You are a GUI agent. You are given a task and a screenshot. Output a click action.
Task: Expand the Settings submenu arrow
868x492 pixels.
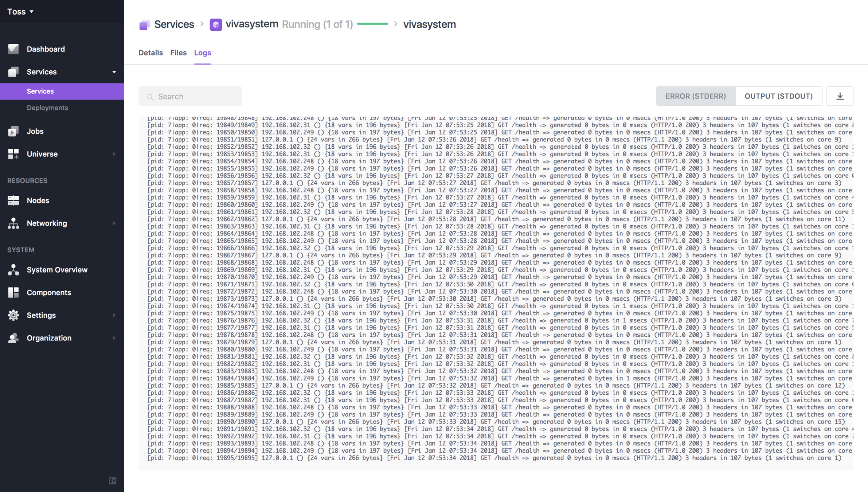[114, 315]
